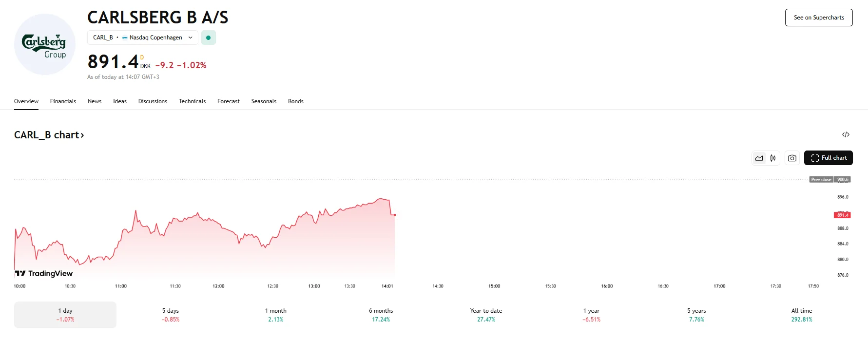The image size is (868, 340).
Task: Click the 876.0 price axis label
Action: 843,275
